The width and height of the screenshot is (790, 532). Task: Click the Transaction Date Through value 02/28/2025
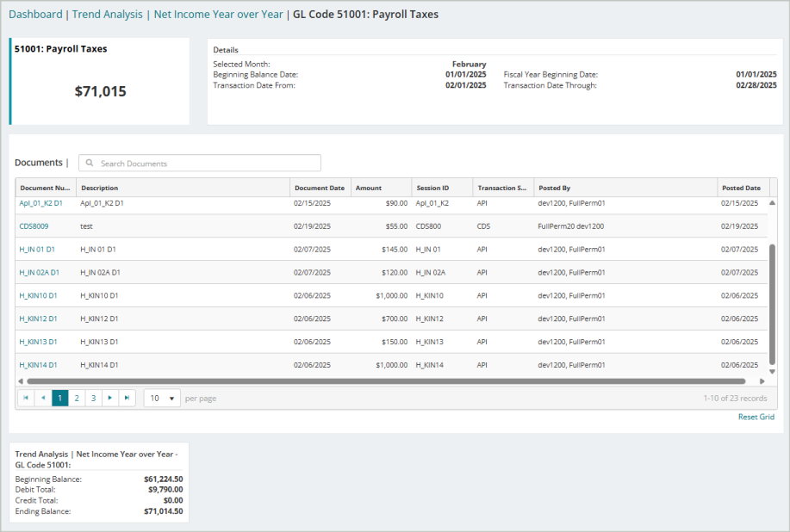(756, 85)
